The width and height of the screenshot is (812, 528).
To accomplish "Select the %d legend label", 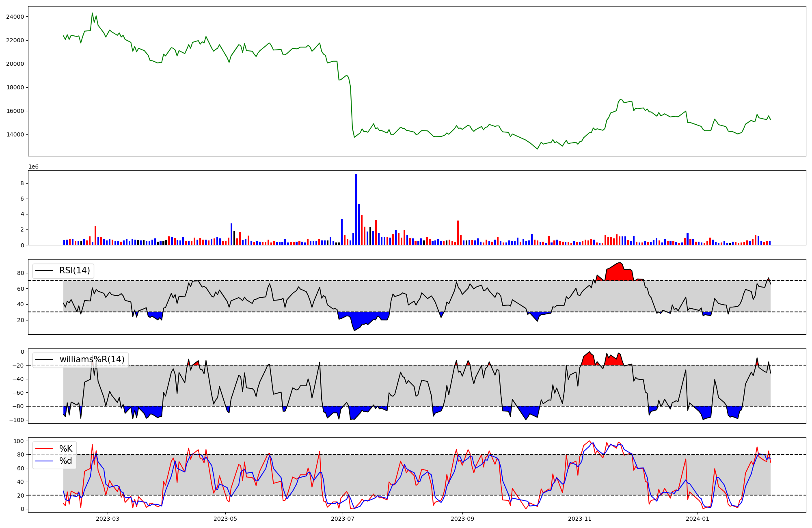I will (66, 461).
